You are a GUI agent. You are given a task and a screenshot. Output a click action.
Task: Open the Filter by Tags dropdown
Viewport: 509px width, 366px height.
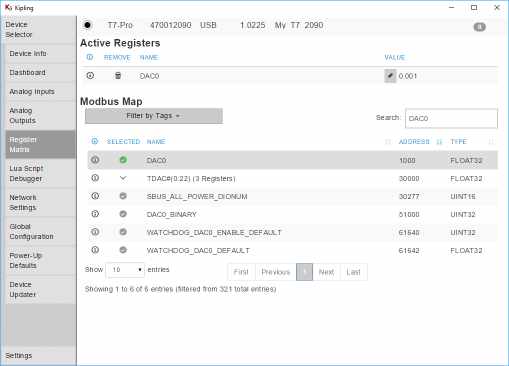click(x=154, y=116)
